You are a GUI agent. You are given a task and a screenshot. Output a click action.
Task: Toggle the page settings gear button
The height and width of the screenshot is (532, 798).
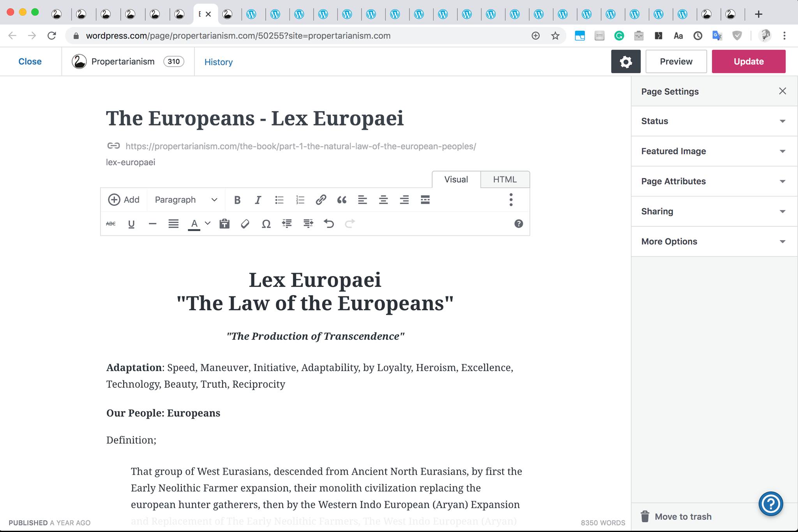click(x=625, y=62)
